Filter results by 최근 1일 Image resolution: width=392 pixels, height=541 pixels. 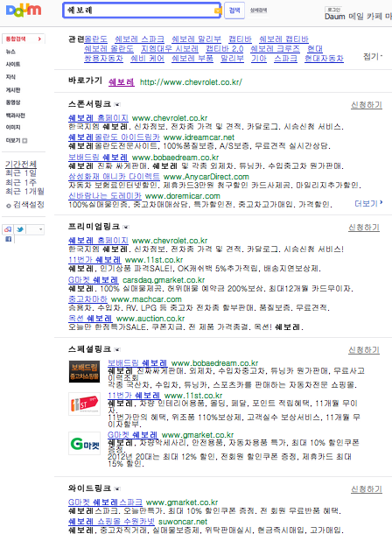(x=21, y=173)
